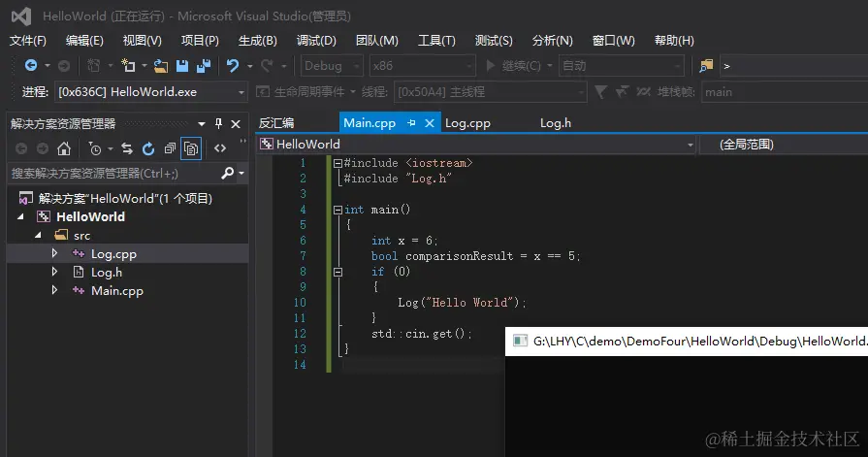Click the Continue debugging button
868x457 pixels.
[513, 66]
